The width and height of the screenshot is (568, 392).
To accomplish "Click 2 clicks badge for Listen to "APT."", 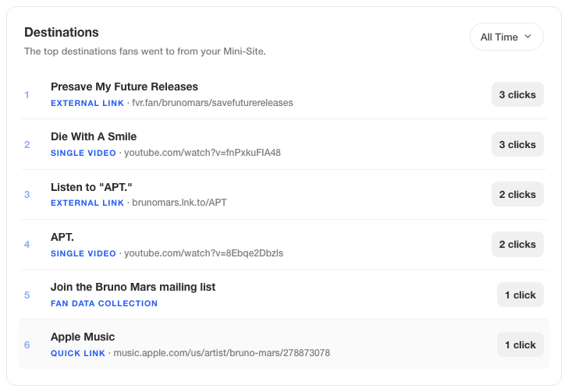I will (517, 194).
